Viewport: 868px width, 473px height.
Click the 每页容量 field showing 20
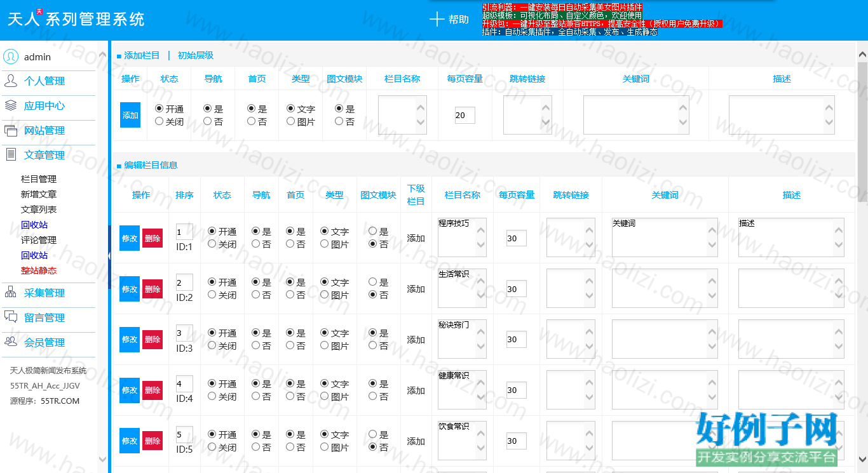[x=465, y=115]
